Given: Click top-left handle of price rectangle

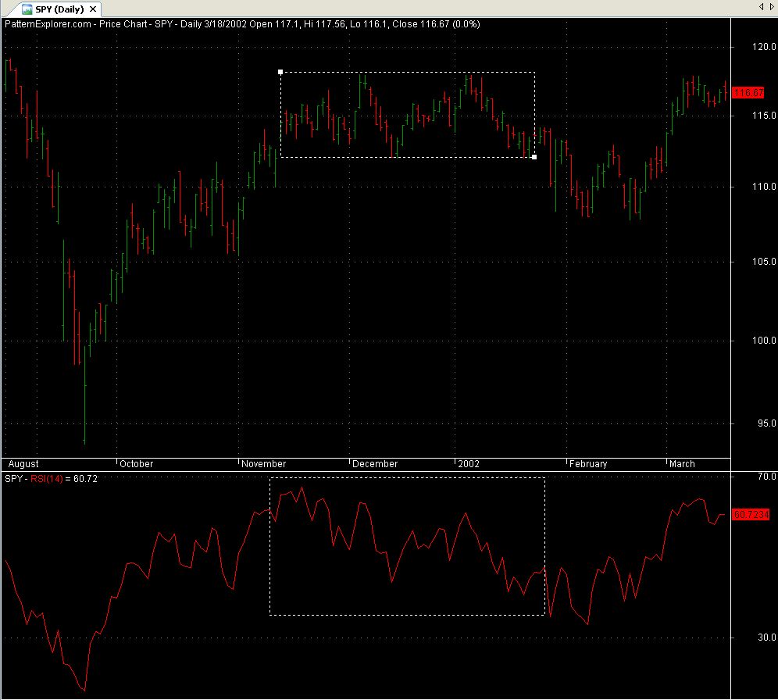Looking at the screenshot, I should click(280, 72).
